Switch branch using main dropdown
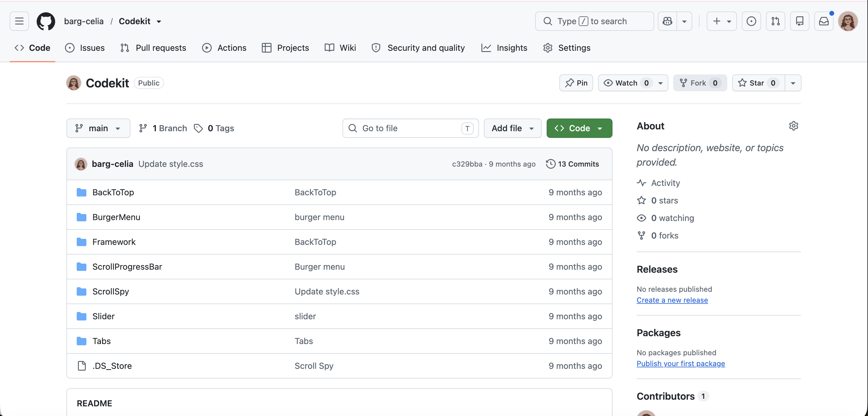This screenshot has width=868, height=416. click(x=98, y=128)
